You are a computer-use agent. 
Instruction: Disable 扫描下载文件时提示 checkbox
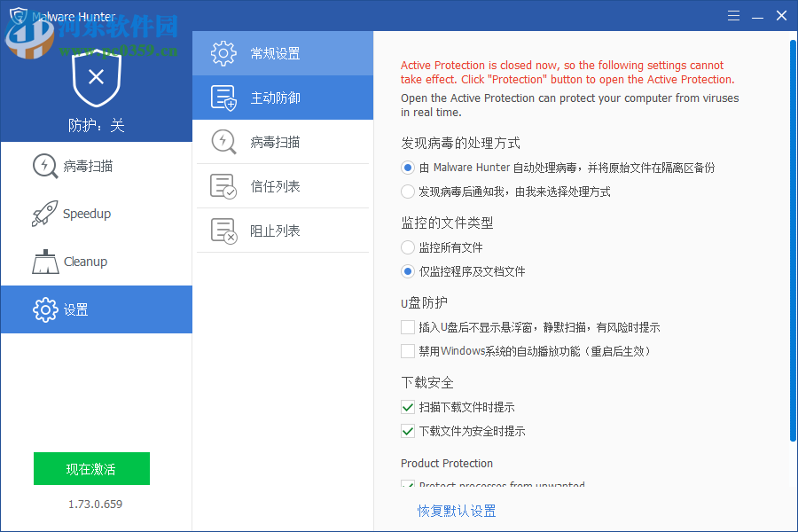point(408,407)
